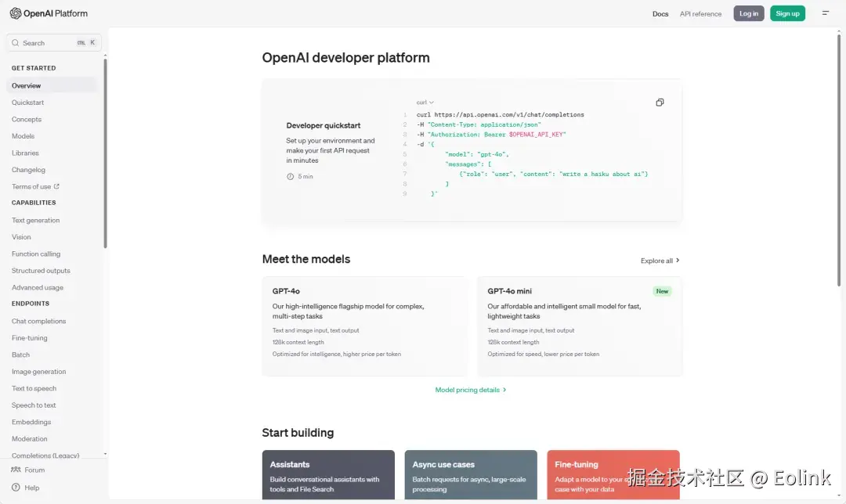Image resolution: width=846 pixels, height=504 pixels.
Task: Click the Sign up button
Action: point(788,13)
